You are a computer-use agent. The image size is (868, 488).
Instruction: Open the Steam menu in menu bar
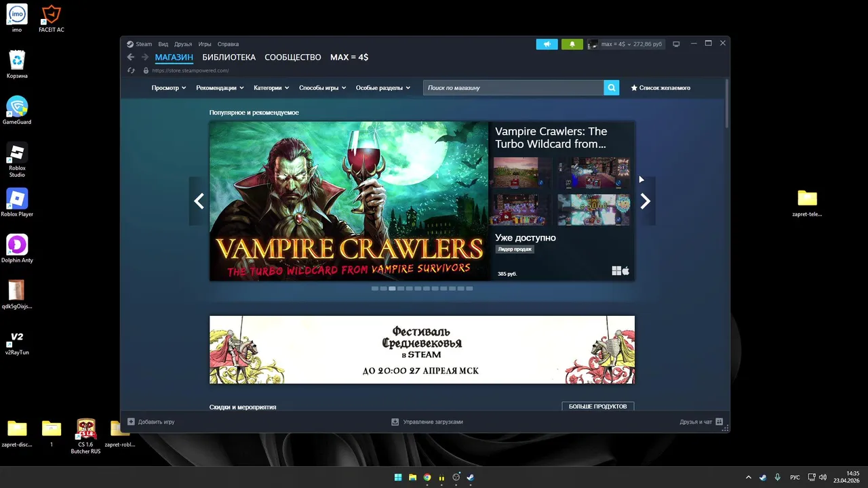tap(144, 44)
